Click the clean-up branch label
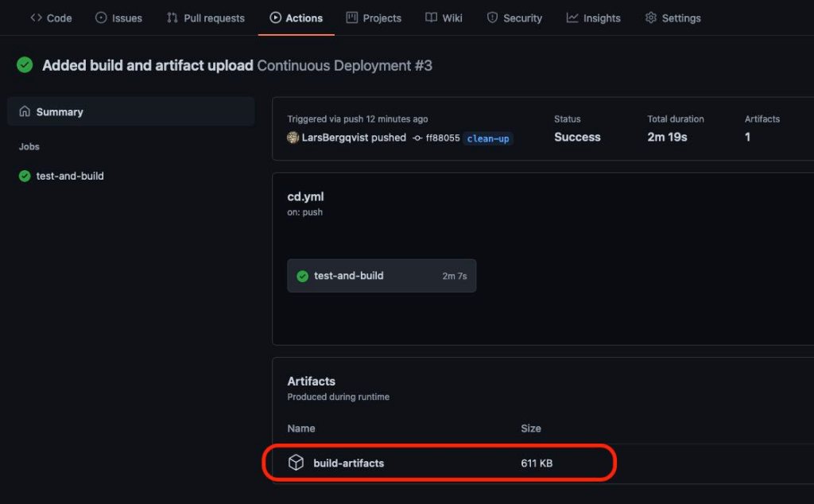814x504 pixels. [x=488, y=138]
